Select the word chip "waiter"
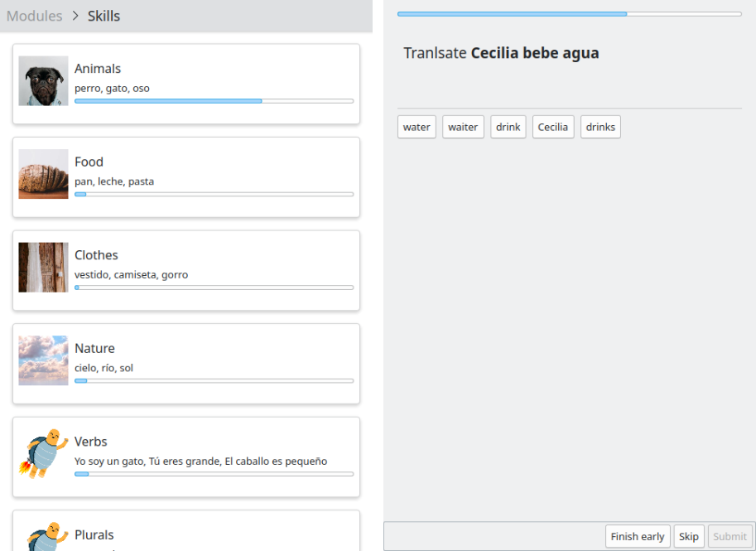The width and height of the screenshot is (756, 551). 463,127
